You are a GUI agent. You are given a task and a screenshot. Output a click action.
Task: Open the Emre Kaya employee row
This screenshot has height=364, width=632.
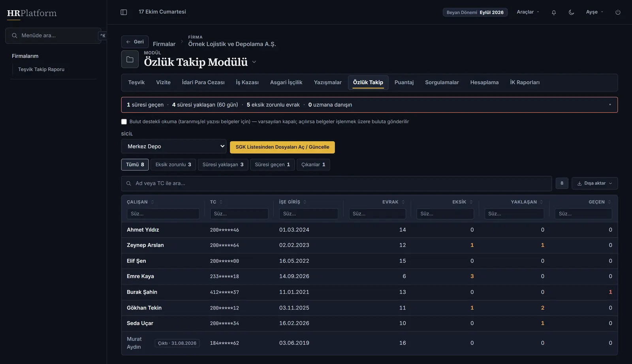click(x=369, y=277)
